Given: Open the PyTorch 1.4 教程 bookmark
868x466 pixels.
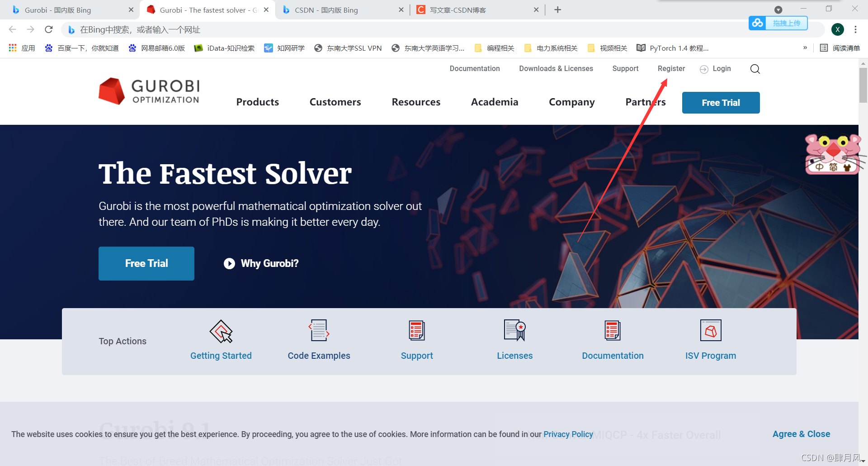Looking at the screenshot, I should [673, 48].
